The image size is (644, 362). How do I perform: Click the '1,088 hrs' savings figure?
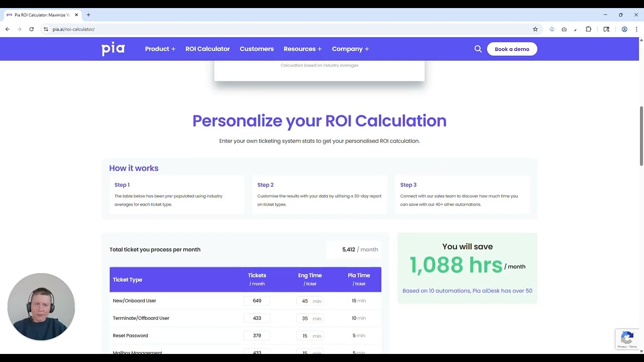click(x=456, y=265)
